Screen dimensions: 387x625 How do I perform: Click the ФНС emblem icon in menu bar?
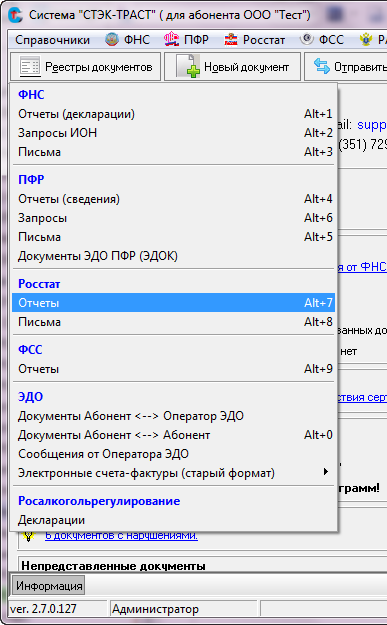click(x=112, y=39)
